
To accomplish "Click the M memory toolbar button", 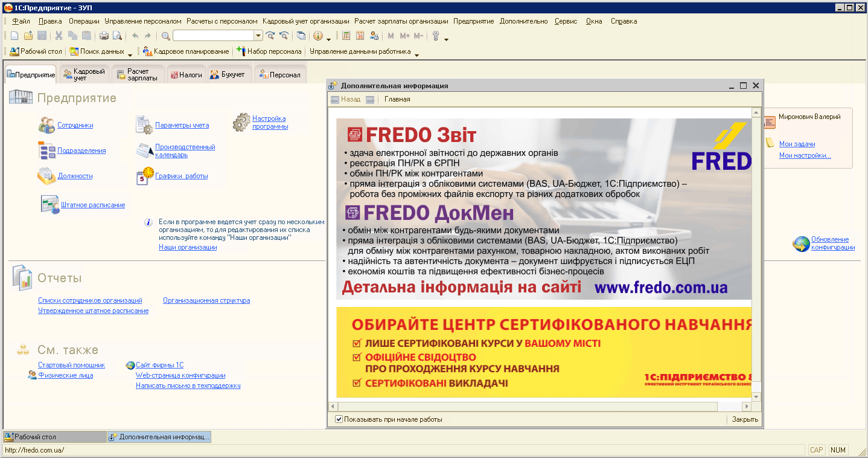I will [391, 36].
